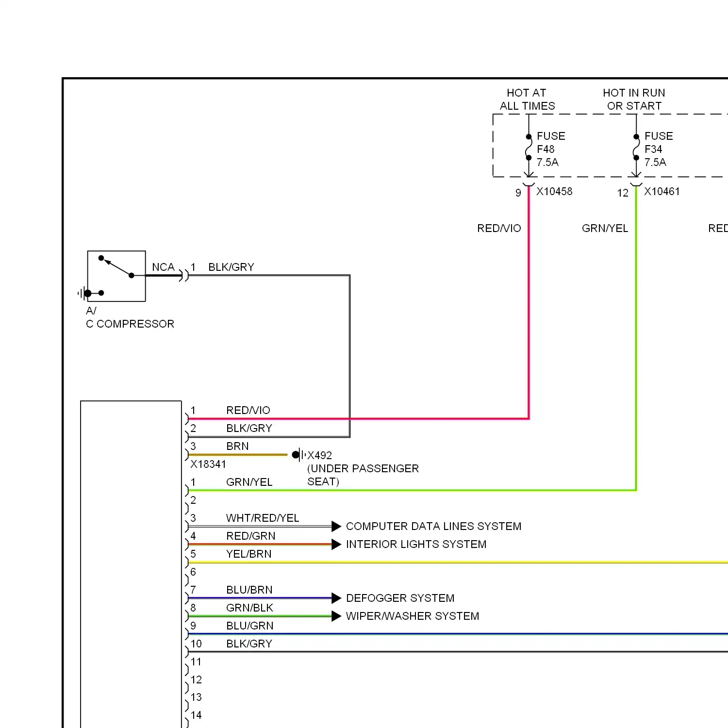Click pin number 9 beside X10458
Image resolution: width=728 pixels, height=728 pixels.
point(518,193)
